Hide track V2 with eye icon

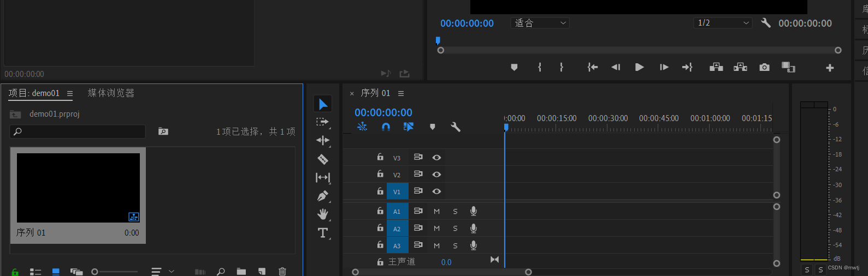436,175
